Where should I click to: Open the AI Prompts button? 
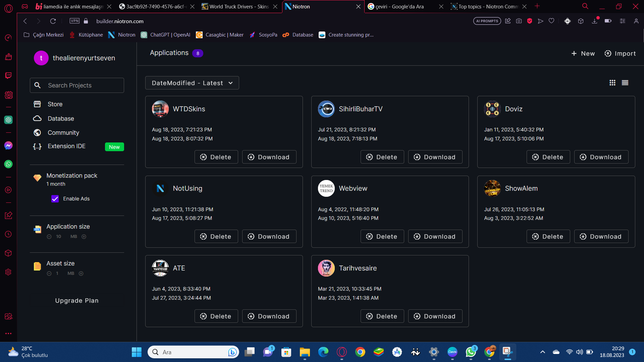(487, 21)
